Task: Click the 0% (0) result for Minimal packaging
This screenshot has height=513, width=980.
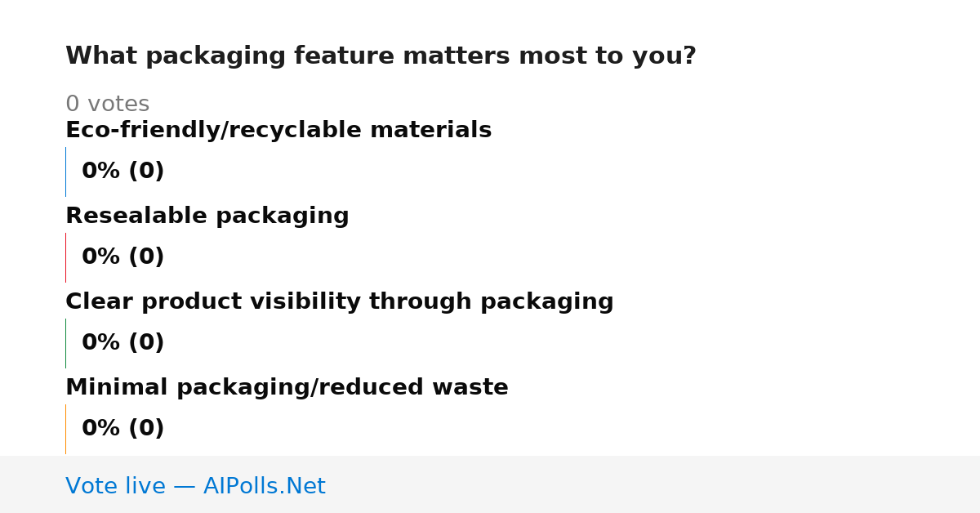Action: (122, 429)
